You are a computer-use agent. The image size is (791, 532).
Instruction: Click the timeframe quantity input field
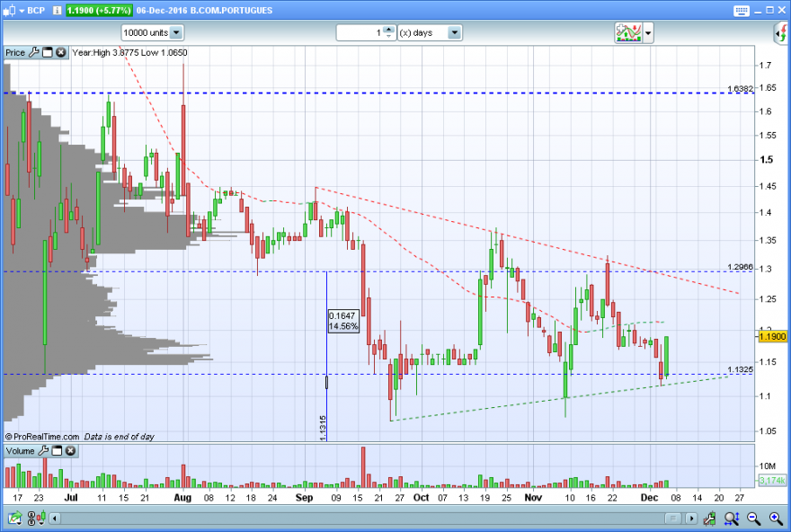pyautogui.click(x=360, y=32)
